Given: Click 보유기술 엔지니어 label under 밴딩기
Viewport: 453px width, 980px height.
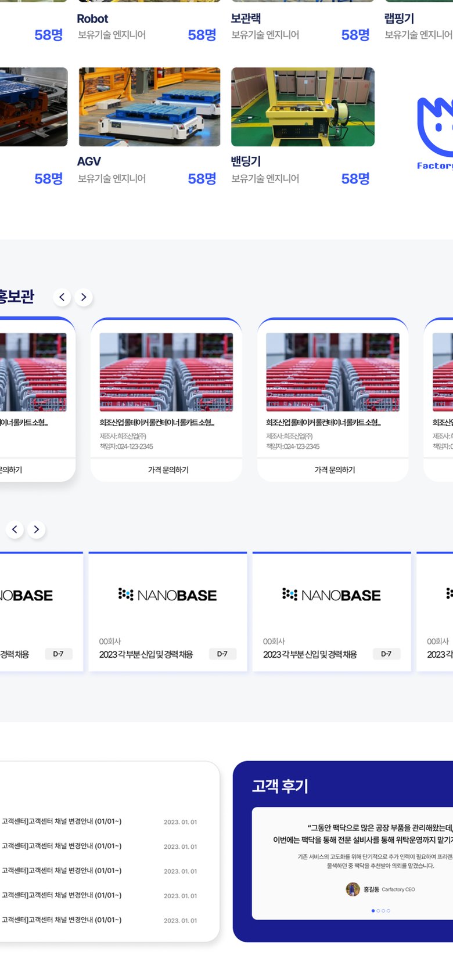Looking at the screenshot, I should point(265,179).
